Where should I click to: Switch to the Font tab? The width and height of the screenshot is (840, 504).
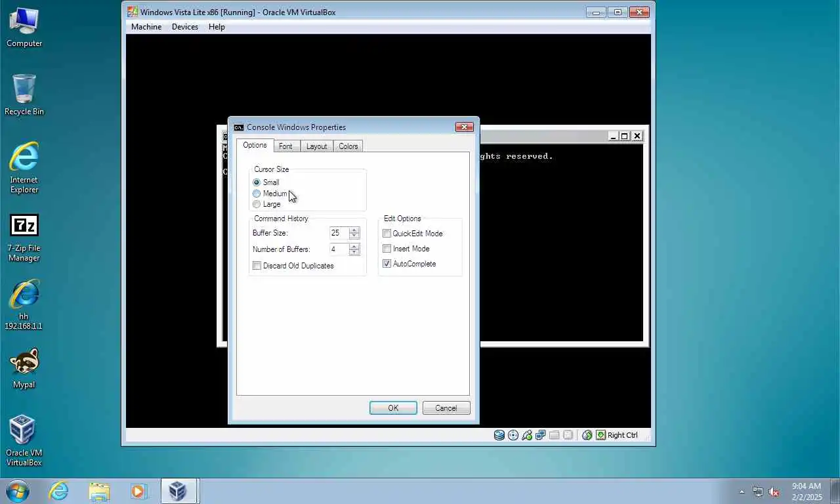tap(285, 146)
